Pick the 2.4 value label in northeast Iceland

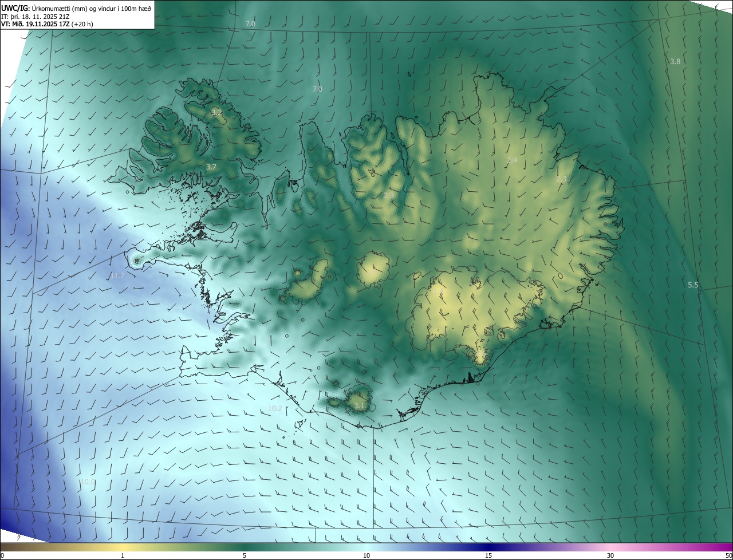pyautogui.click(x=512, y=160)
